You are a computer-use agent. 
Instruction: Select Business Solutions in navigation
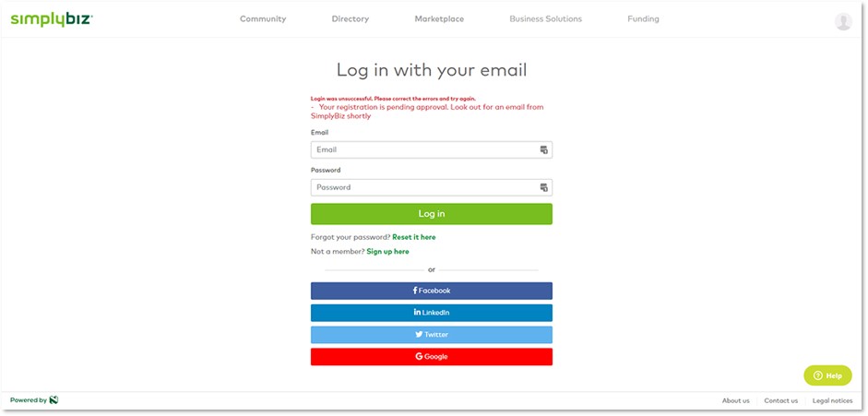point(545,19)
